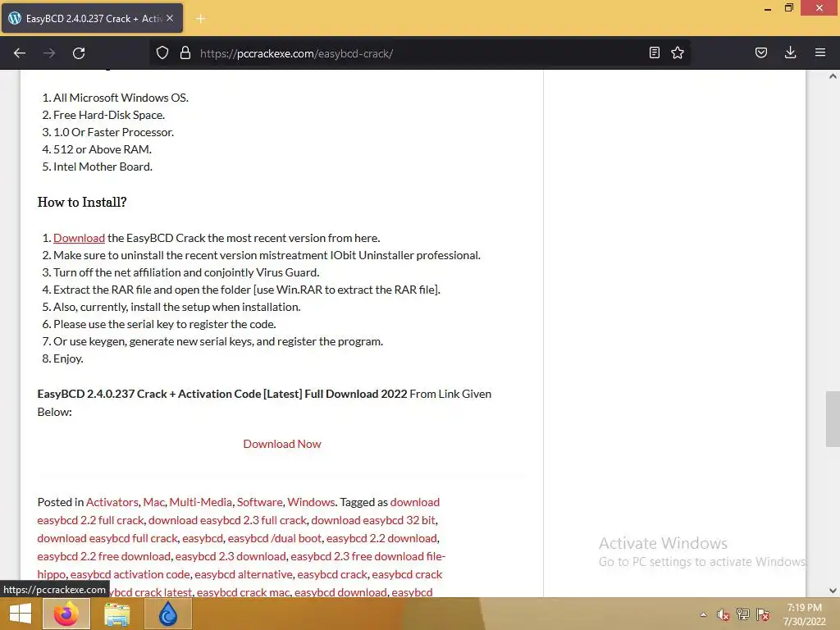Open tag 'easybcd alternative'

coord(243,574)
